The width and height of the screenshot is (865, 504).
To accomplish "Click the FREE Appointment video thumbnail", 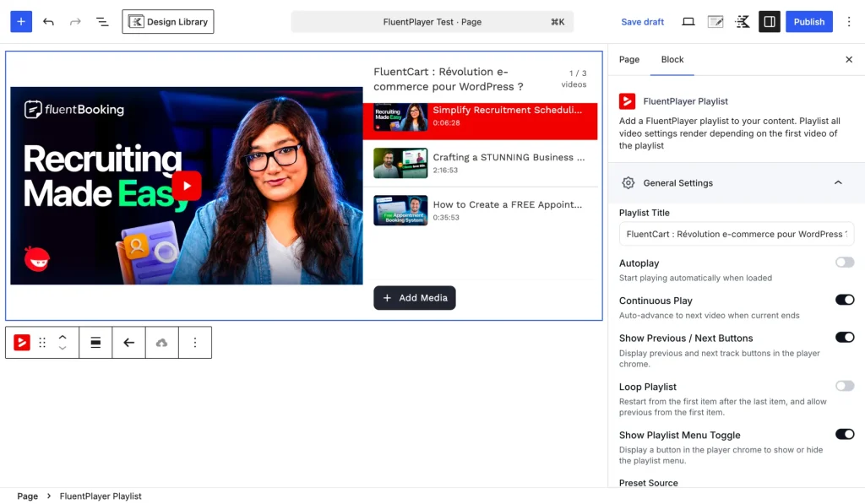I will [x=400, y=210].
